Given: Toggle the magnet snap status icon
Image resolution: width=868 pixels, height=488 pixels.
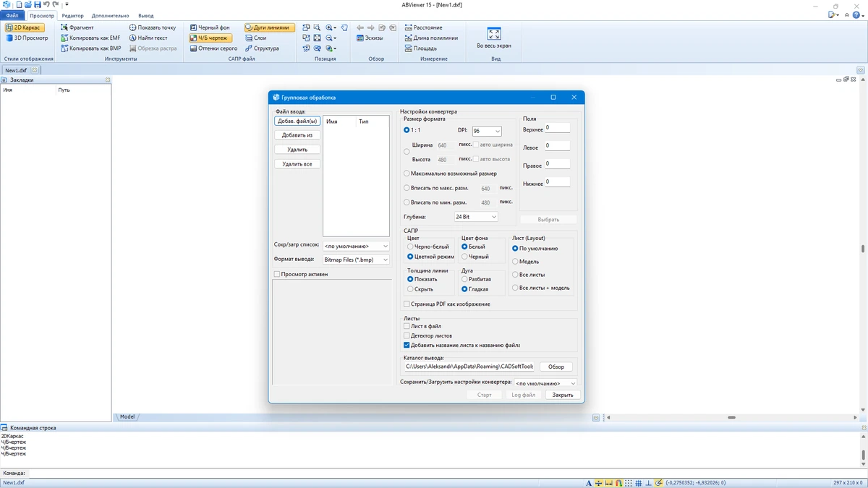Looking at the screenshot, I should click(x=618, y=483).
